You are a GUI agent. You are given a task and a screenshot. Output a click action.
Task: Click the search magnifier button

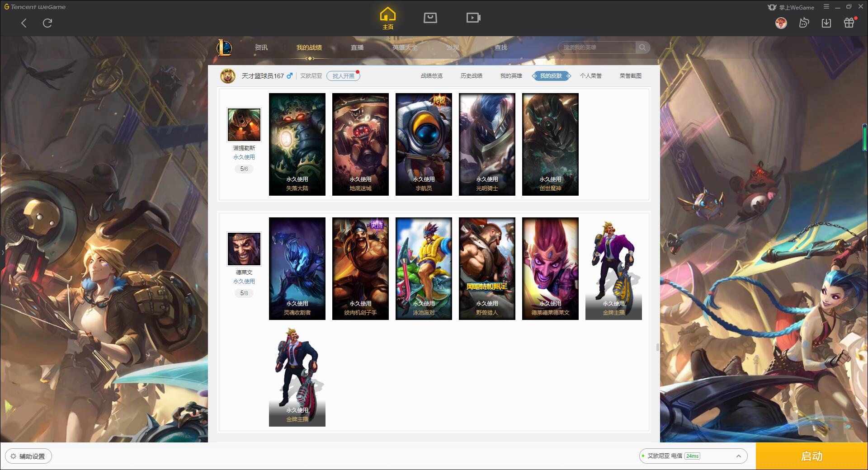tap(642, 47)
